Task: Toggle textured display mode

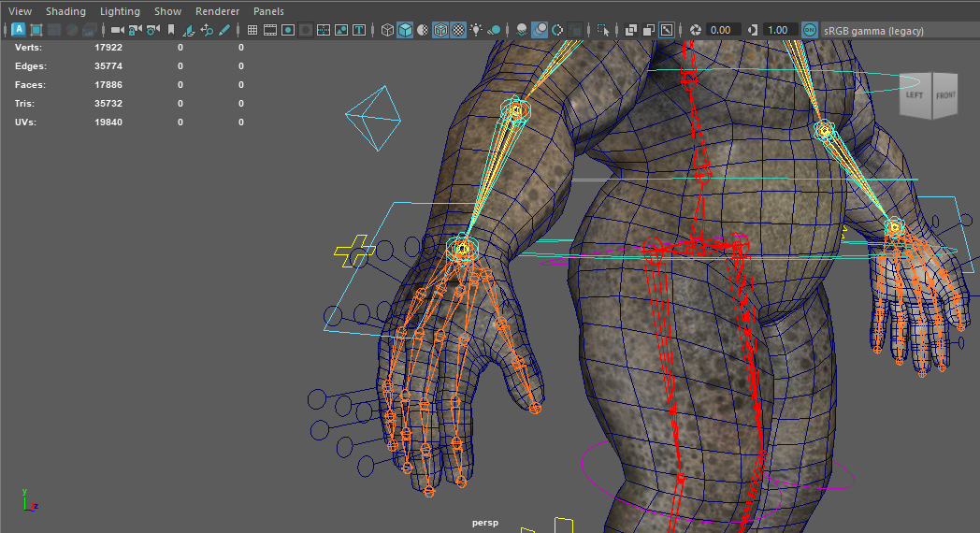Action: 458,30
